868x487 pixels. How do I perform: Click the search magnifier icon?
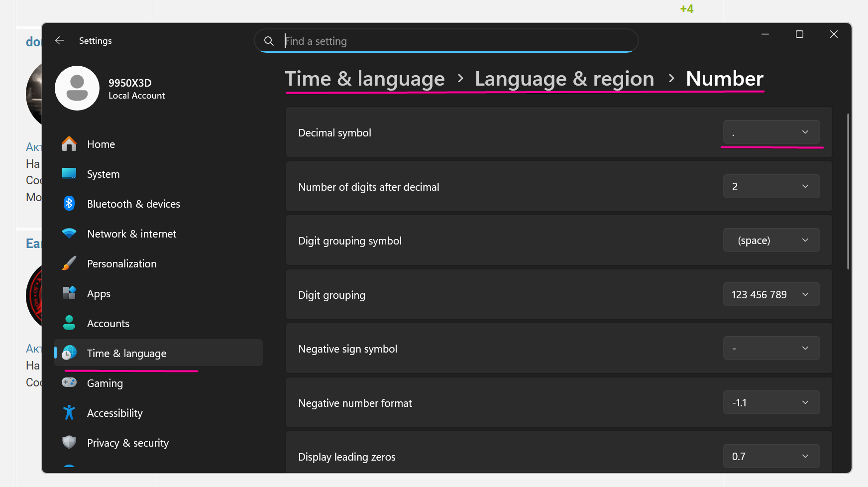pyautogui.click(x=269, y=41)
